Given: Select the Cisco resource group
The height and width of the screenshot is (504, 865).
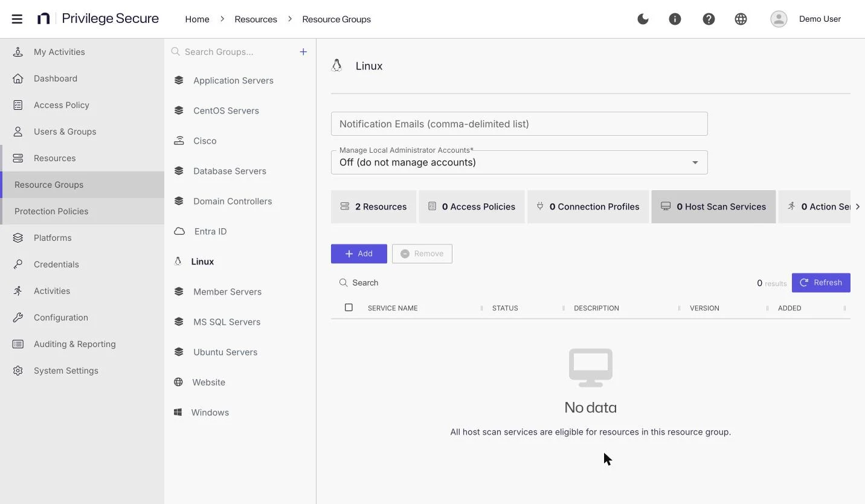Looking at the screenshot, I should (x=240, y=141).
